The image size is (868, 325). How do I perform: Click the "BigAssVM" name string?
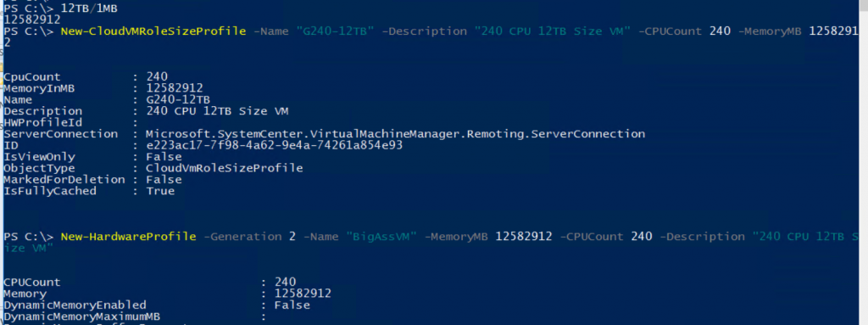(x=381, y=237)
